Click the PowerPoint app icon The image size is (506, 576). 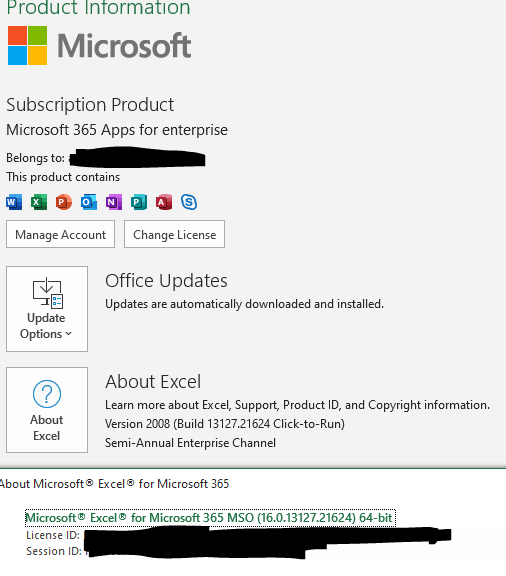(x=64, y=202)
